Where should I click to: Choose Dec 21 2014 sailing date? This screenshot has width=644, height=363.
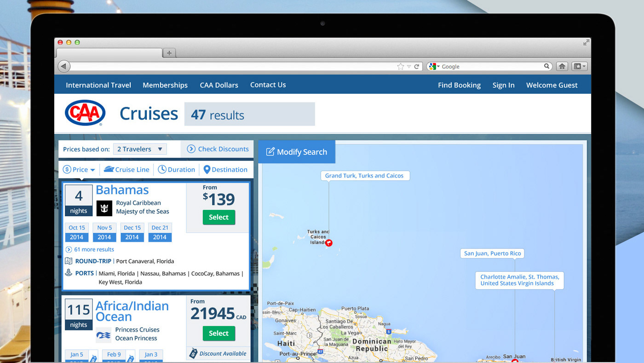click(160, 232)
